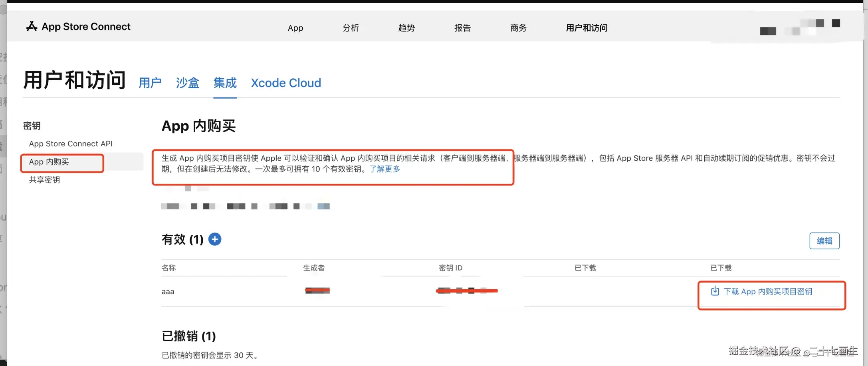
Task: Select 用户和访问 in the top navigation
Action: tap(587, 28)
